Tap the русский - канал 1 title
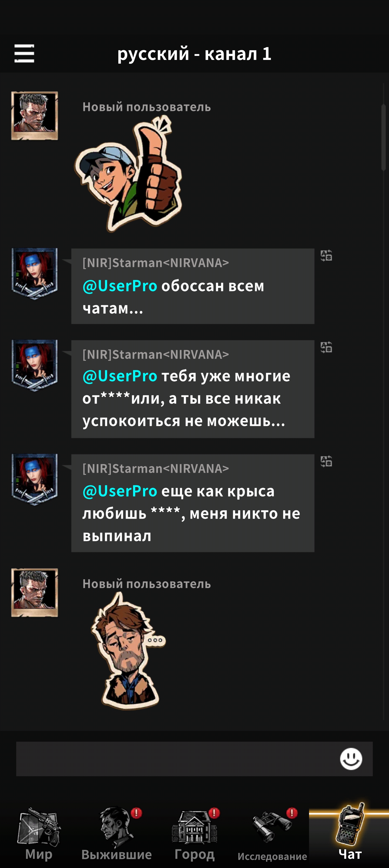 (194, 54)
